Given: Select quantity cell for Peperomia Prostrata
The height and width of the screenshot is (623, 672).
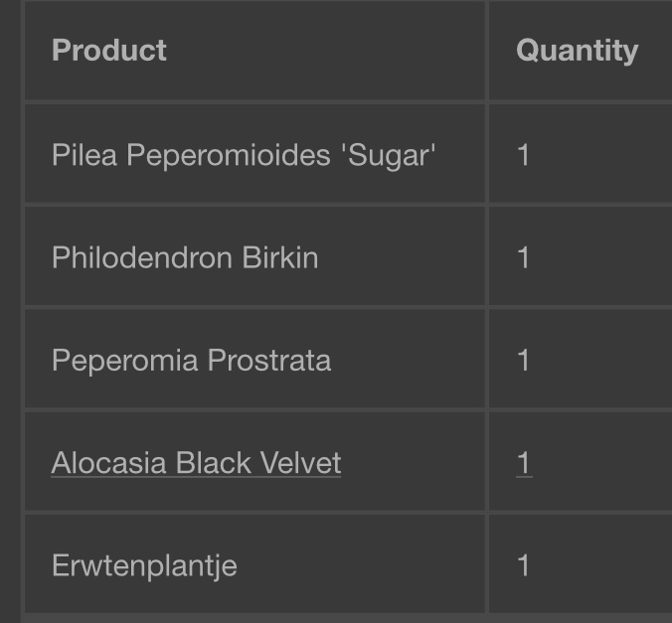Looking at the screenshot, I should [581, 359].
